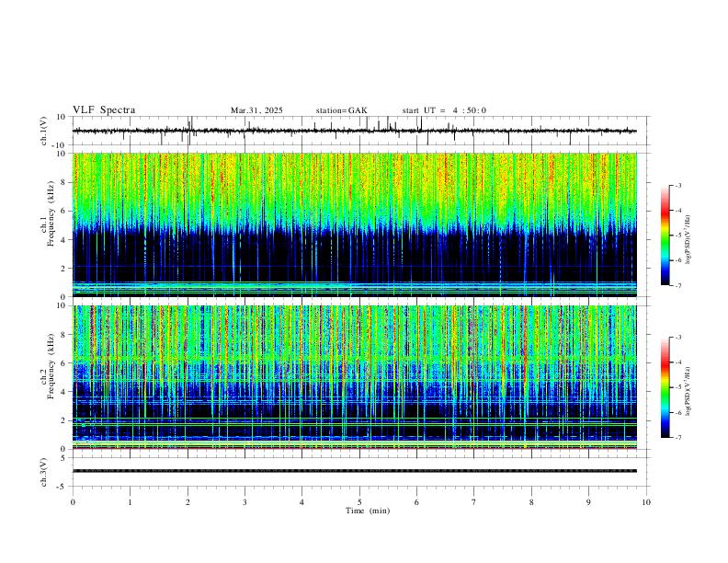The image size is (728, 563).
Task: Click the ch.2 color bar "log(PSD)(V²/Hz)" label
Action: click(x=688, y=392)
